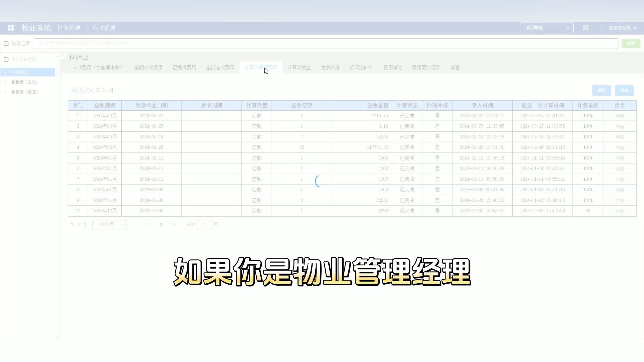Click the 计费进度 column header

[x=588, y=106]
